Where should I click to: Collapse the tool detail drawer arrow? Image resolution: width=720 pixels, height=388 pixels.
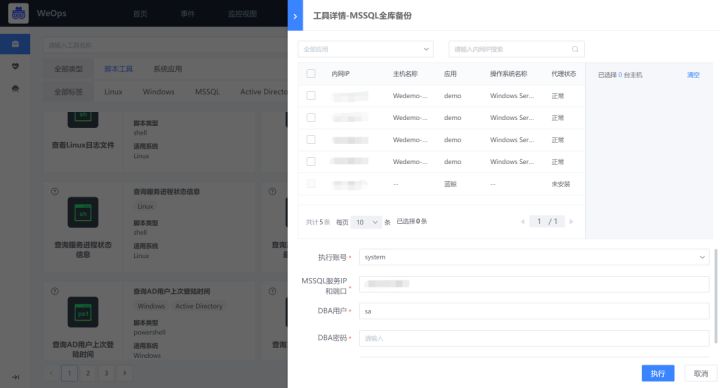point(295,16)
